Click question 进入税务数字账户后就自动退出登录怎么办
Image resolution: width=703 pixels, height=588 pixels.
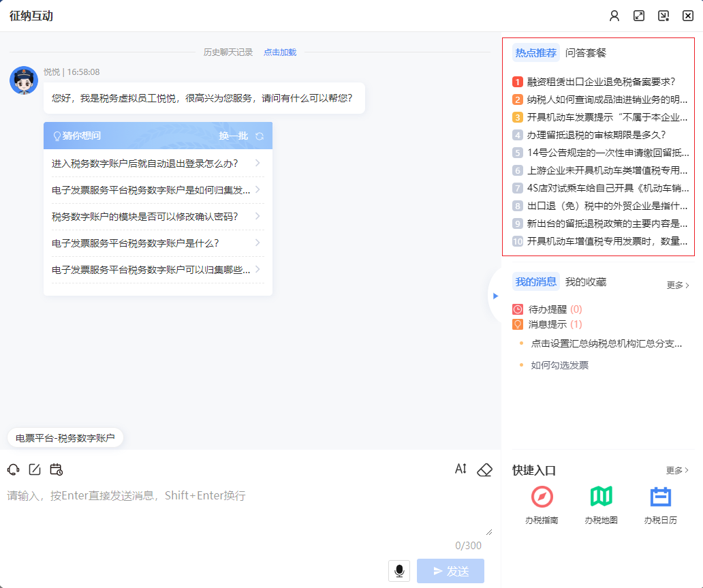click(x=145, y=164)
